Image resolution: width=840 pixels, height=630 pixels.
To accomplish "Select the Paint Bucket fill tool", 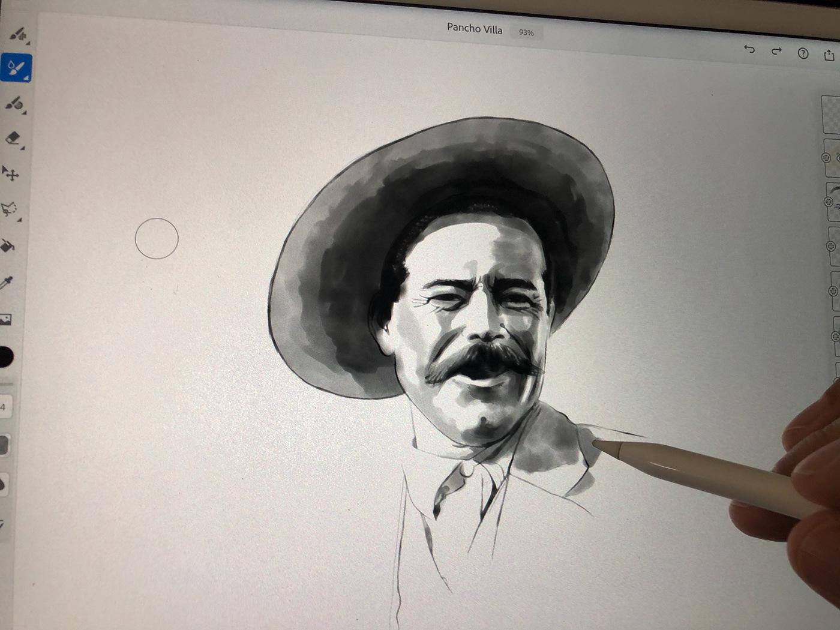I will (7, 245).
